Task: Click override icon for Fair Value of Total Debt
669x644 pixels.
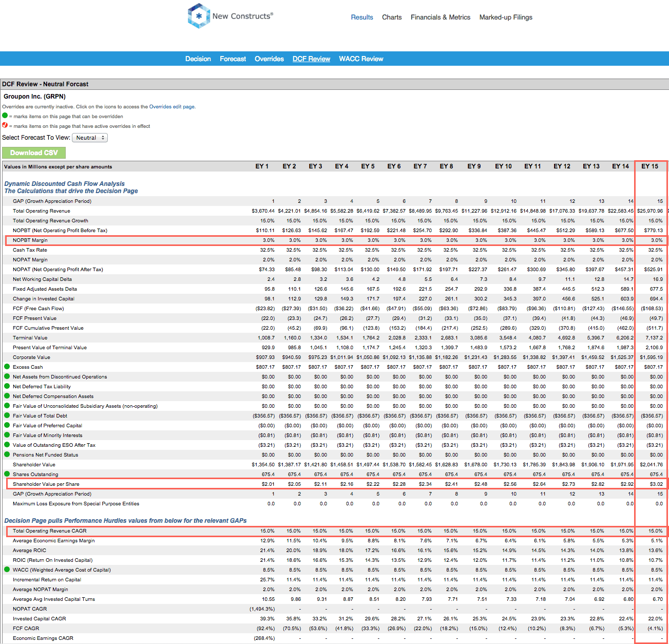Action: (7, 415)
